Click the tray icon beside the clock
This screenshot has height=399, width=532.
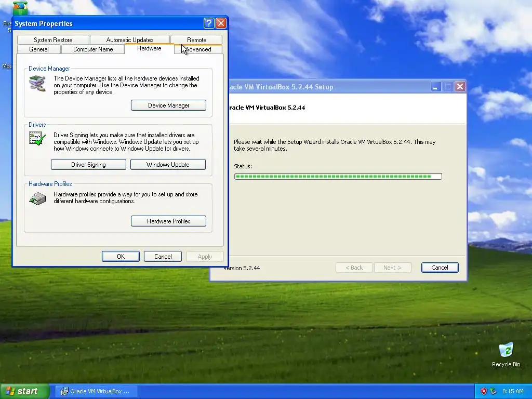[494, 391]
